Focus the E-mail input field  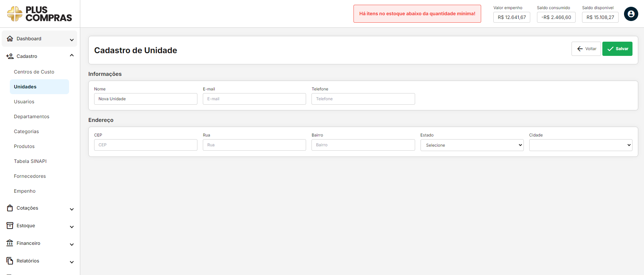click(254, 99)
